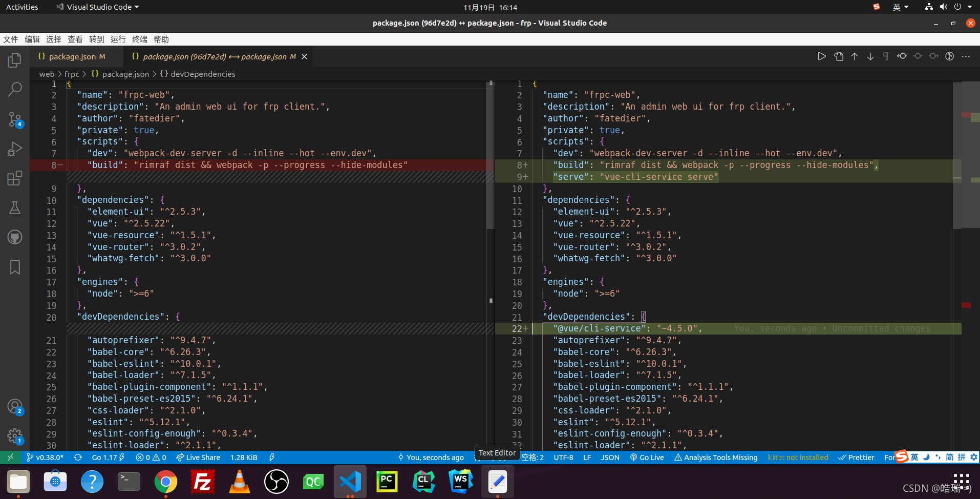The height and width of the screenshot is (499, 980).
Task: Open More Actions ellipsis in editor toolbar
Action: click(x=966, y=56)
